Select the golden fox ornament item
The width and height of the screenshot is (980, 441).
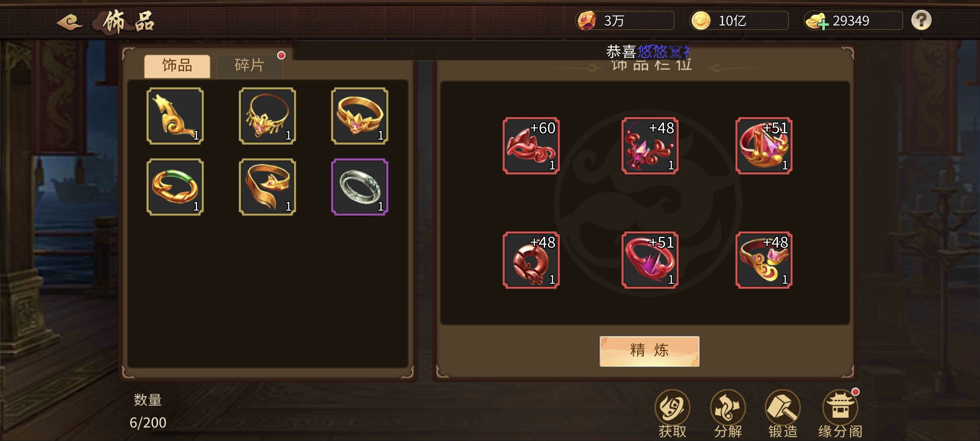click(175, 116)
